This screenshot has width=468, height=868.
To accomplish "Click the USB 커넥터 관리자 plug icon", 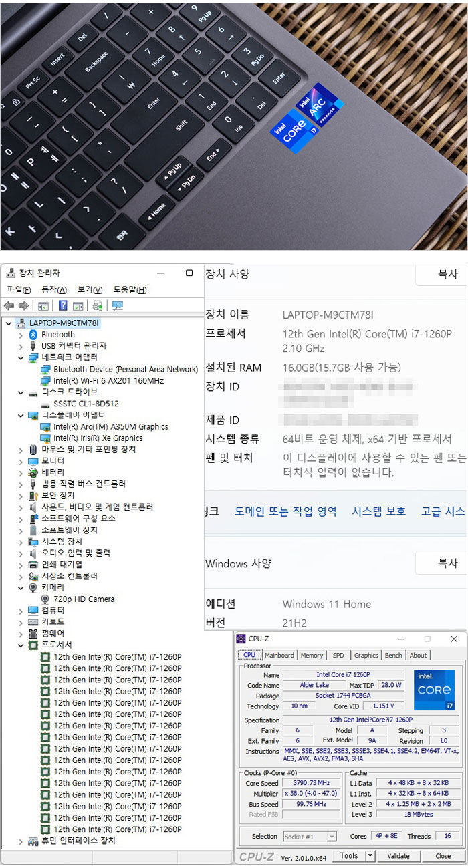I will click(x=33, y=345).
